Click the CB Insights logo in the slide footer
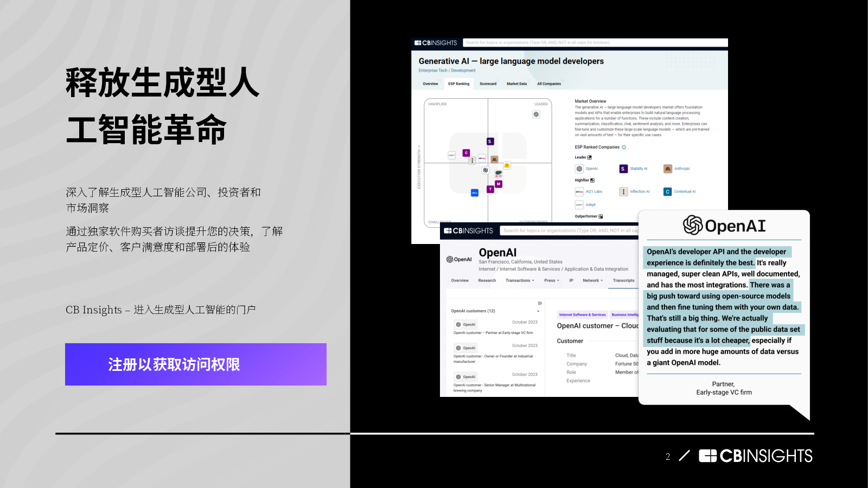 [755, 456]
